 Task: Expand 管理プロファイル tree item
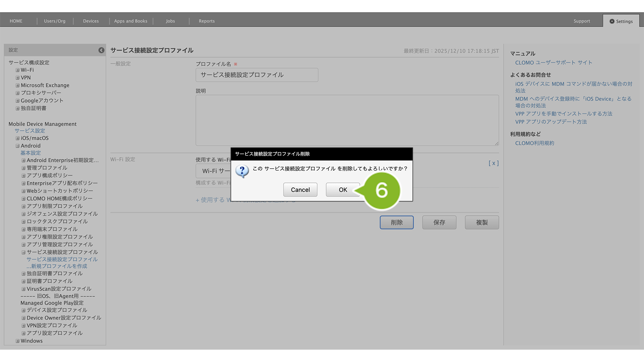(24, 168)
